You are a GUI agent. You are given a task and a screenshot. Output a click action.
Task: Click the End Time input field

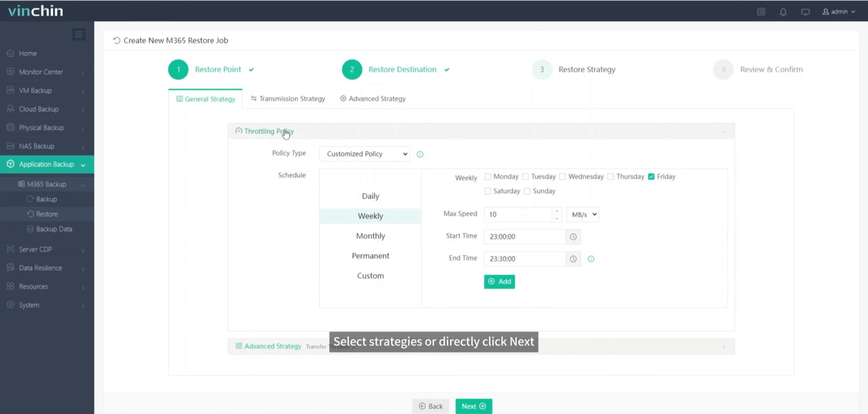525,259
